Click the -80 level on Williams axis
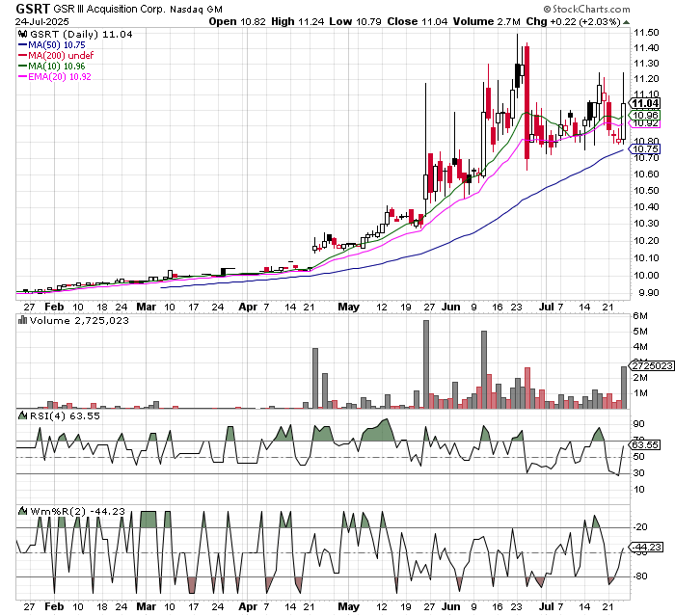The height and width of the screenshot is (616, 675). pyautogui.click(x=640, y=576)
